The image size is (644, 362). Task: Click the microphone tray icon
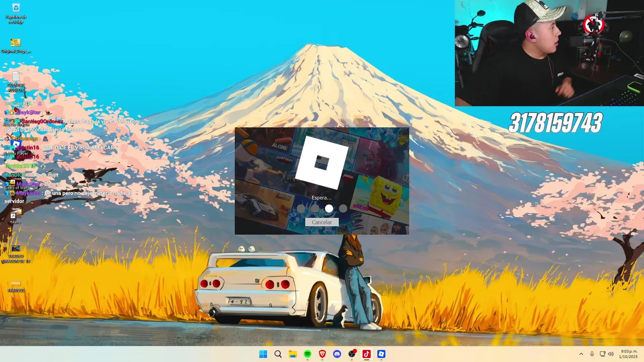[592, 354]
